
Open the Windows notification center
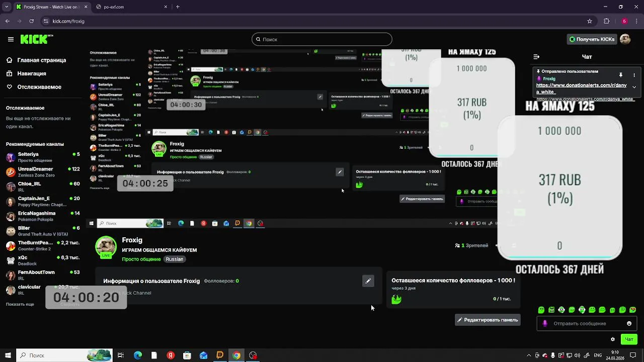coord(633,355)
